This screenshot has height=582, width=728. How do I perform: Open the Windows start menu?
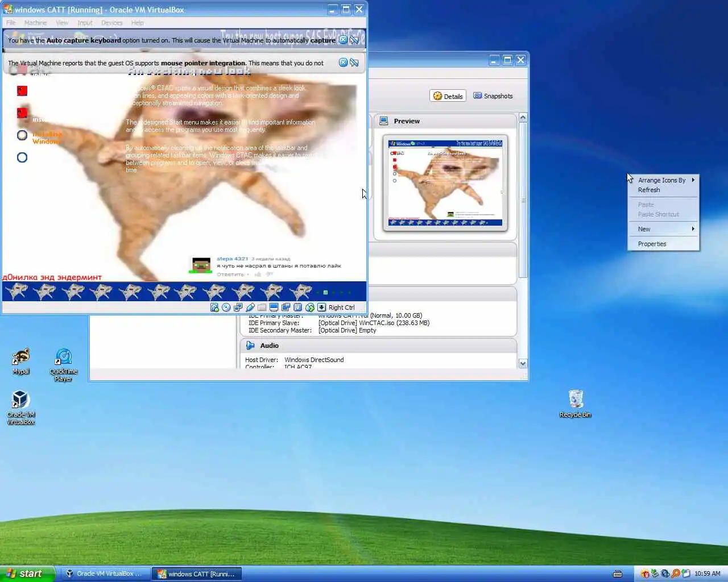tap(27, 573)
